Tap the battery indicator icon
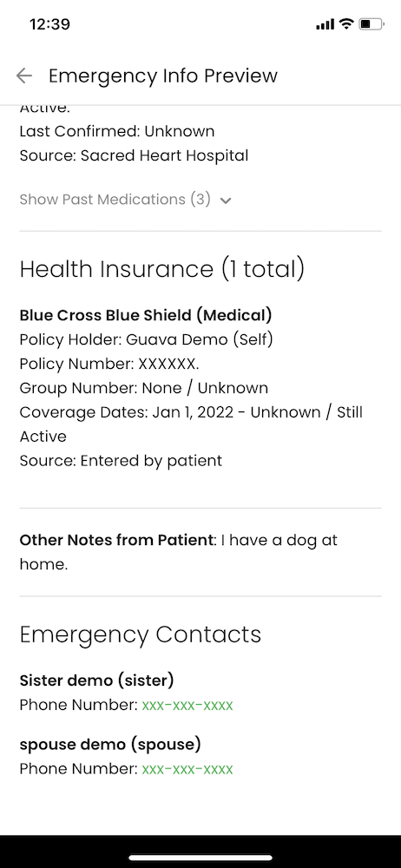 (x=371, y=23)
